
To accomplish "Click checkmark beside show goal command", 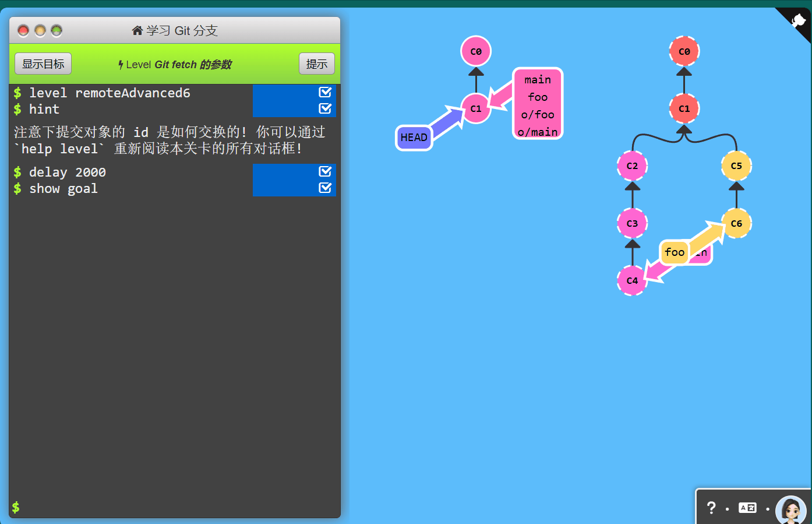I will pyautogui.click(x=325, y=188).
